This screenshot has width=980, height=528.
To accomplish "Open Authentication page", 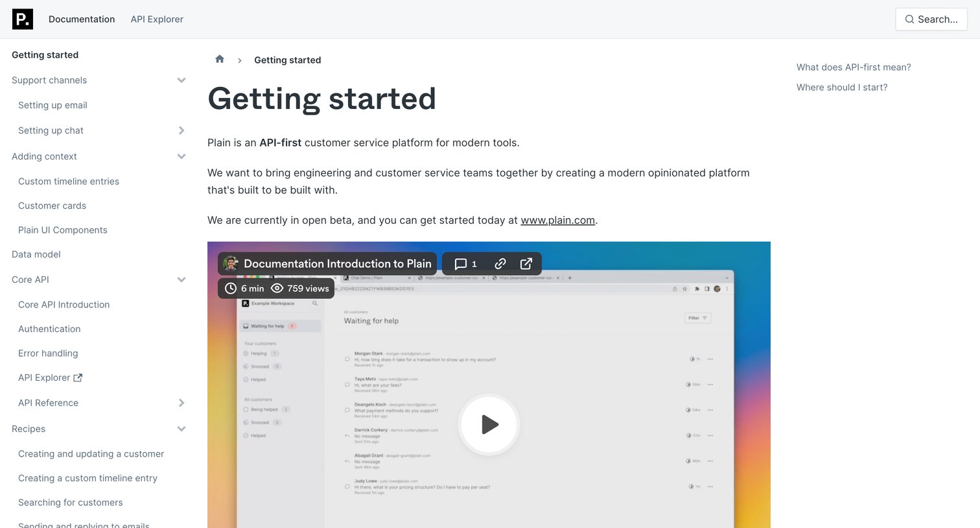I will coord(49,329).
